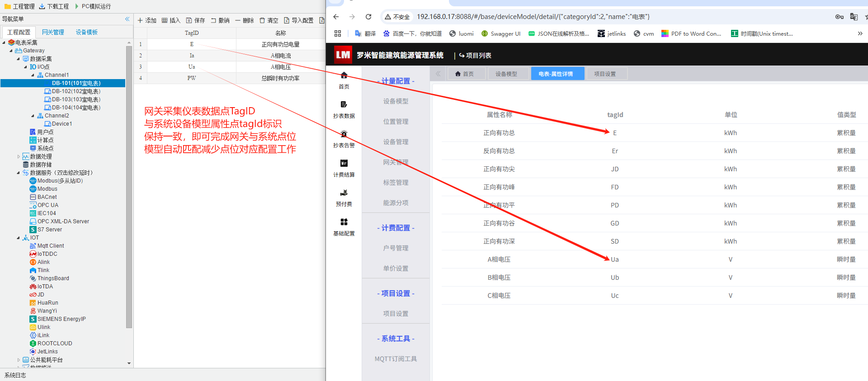The height and width of the screenshot is (381, 868).
Task: Click the 撤销 (undo) toolbar button
Action: pyautogui.click(x=220, y=20)
